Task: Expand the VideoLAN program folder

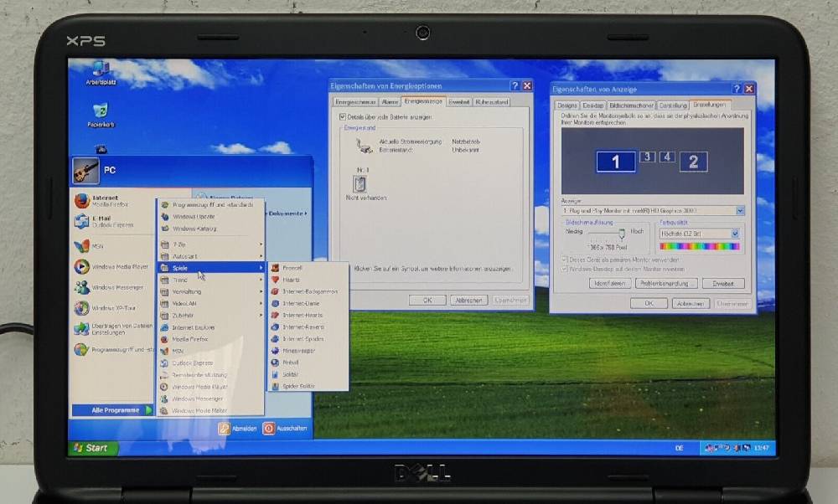Action: point(211,303)
